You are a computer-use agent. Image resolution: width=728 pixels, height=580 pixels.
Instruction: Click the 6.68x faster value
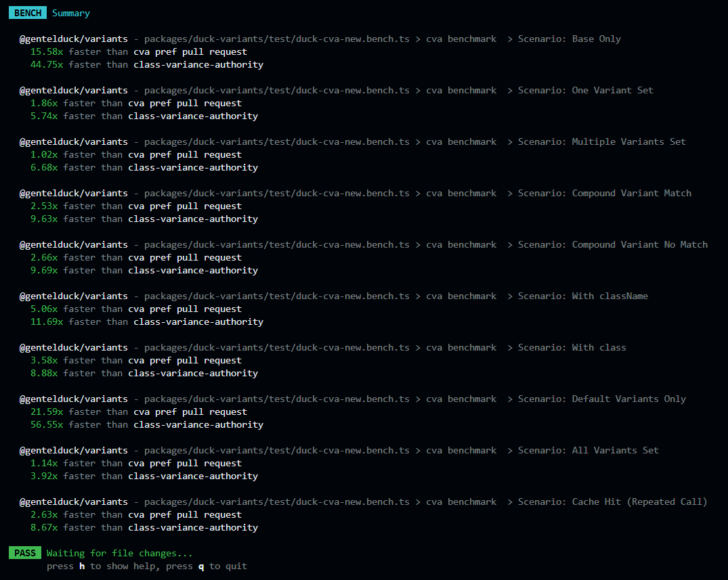44,168
